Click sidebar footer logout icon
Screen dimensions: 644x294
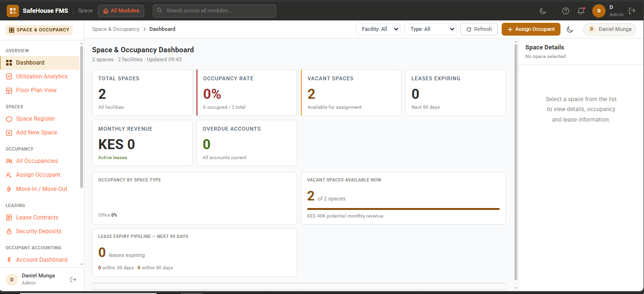pos(73,279)
